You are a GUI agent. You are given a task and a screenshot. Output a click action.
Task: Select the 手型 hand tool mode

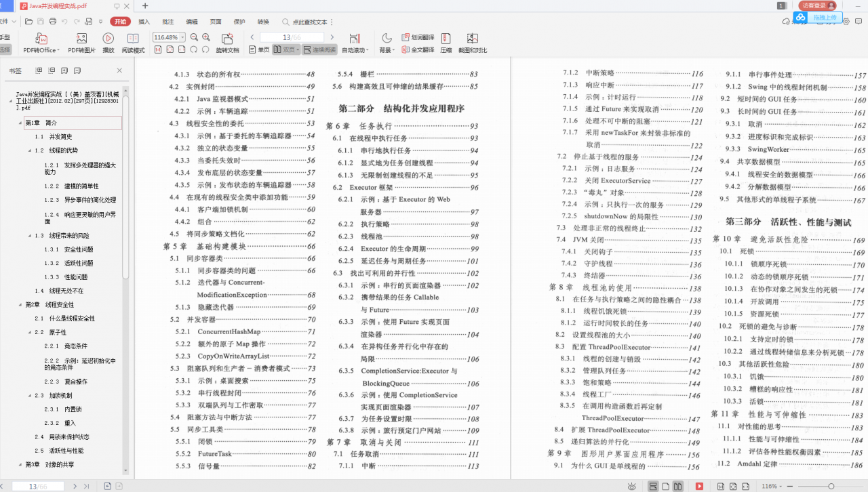pos(5,37)
